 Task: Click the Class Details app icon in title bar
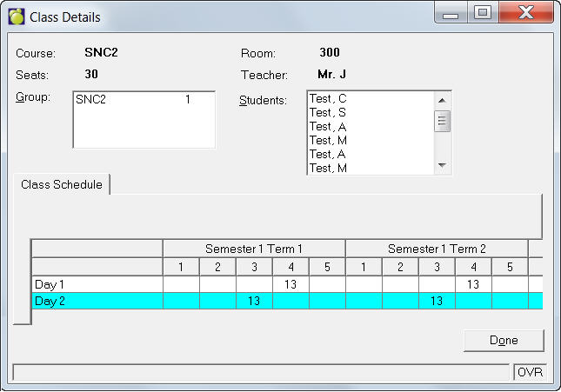(x=17, y=17)
